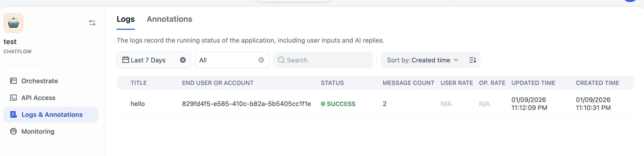
Task: Open the Monitoring page
Action: click(38, 131)
